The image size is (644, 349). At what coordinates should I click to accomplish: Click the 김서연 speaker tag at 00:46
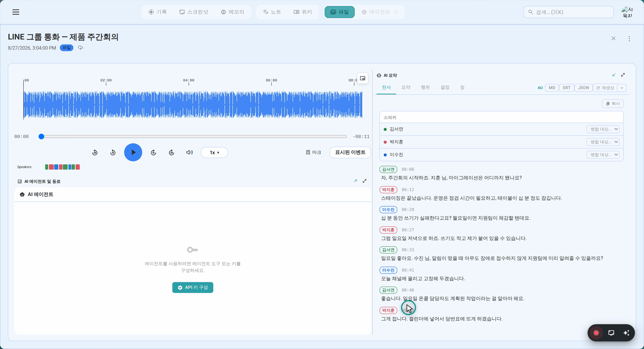[388, 290]
